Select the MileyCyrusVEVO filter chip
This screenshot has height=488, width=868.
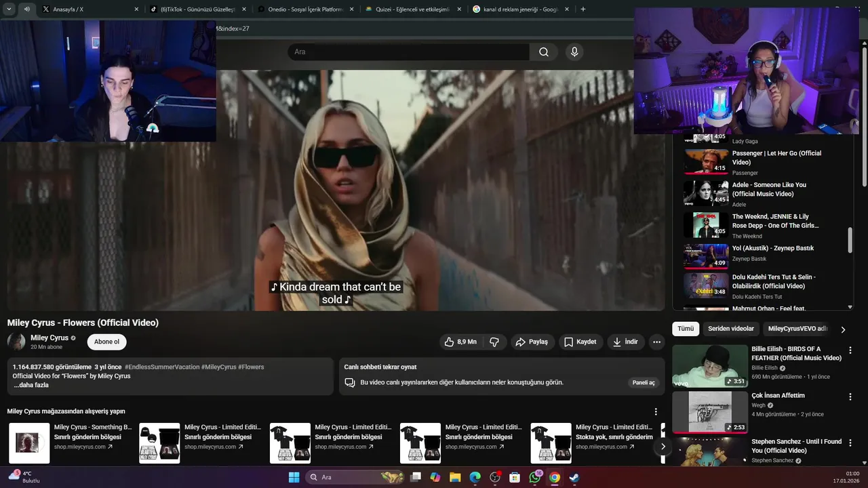tap(797, 329)
